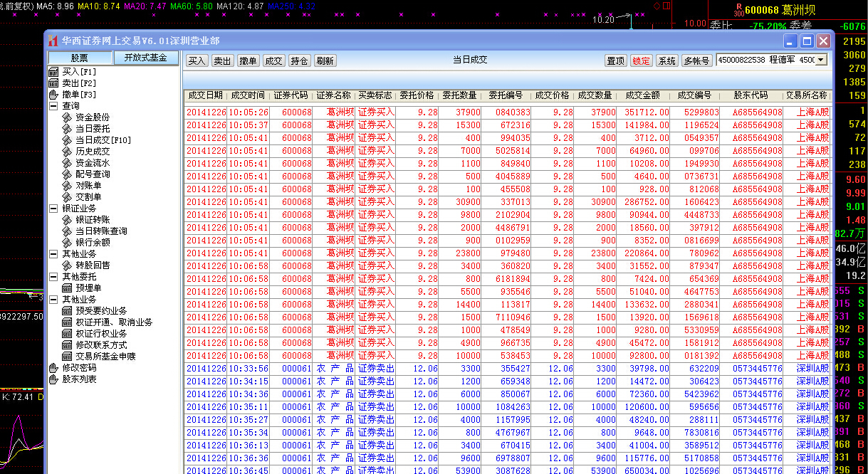Click the 买入 toolbar button
Image resolution: width=868 pixels, height=474 pixels.
(197, 61)
